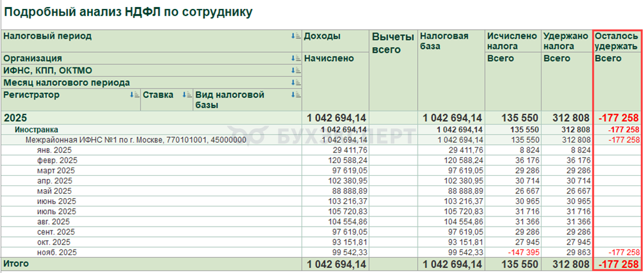This screenshot has width=644, height=273.
Task: Select the Налоговая база column header
Action: coord(451,70)
